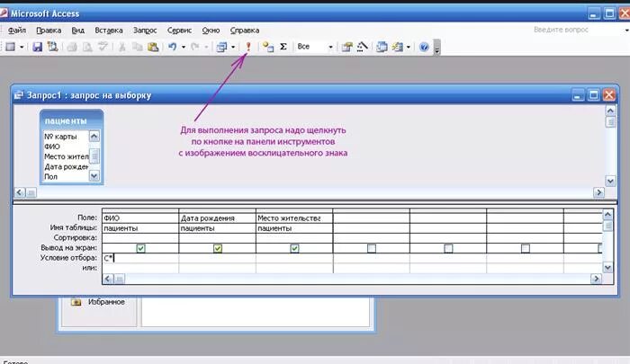Click the Show Table icon
This screenshot has height=364, width=630.
click(268, 47)
